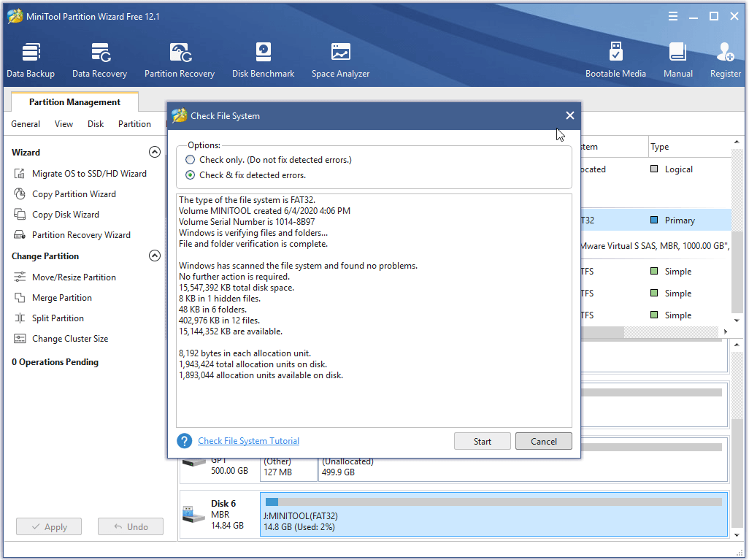Open the Disk menu

(96, 123)
